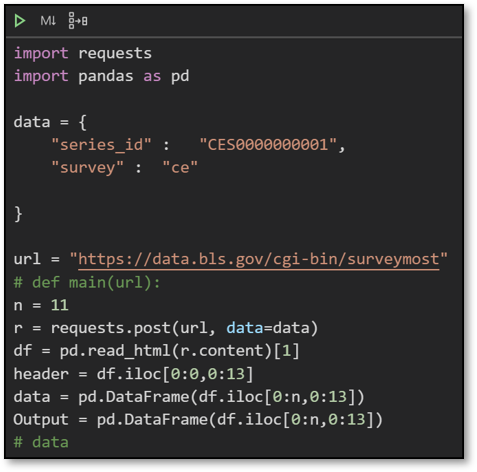Click the "header = df.iloc[0:0,0:13]" line
Viewport: 477px width, 472px height.
coord(133,374)
